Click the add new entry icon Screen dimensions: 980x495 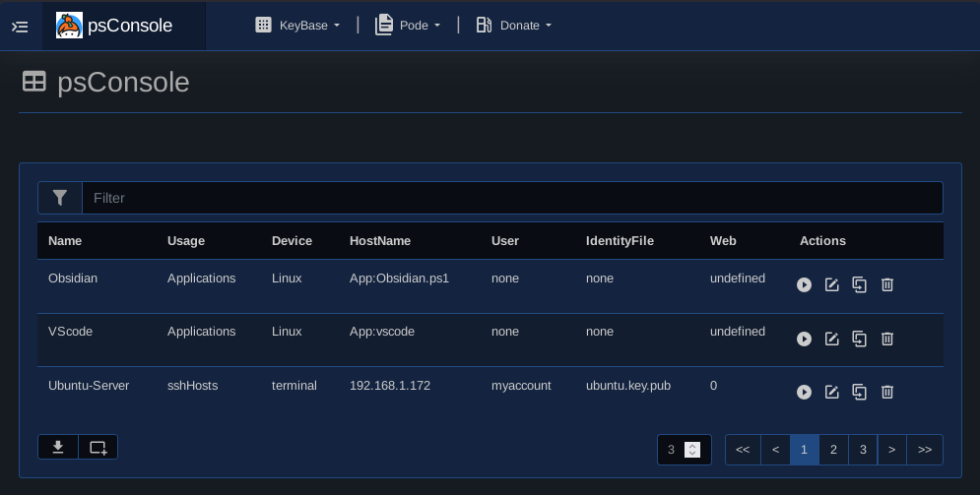click(98, 448)
